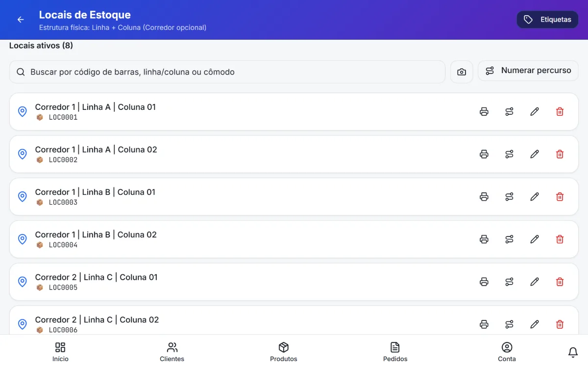
Task: Open the Conta tab
Action: (507, 352)
